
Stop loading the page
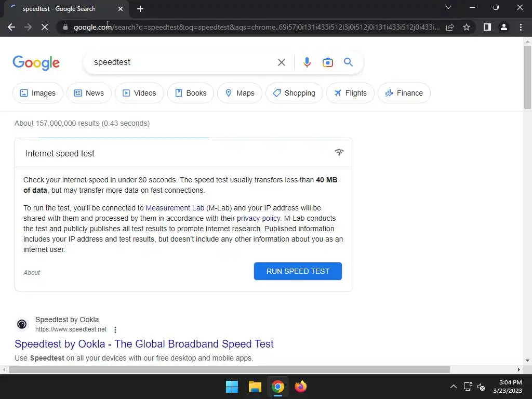[45, 27]
